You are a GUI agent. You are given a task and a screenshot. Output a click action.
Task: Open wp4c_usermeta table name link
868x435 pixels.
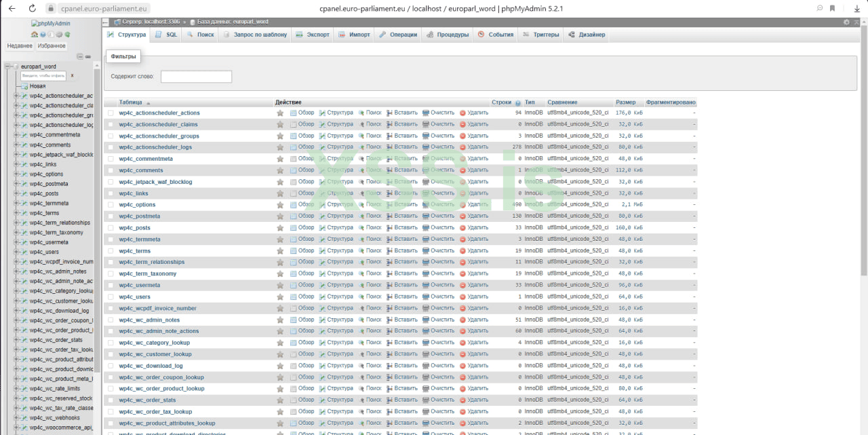139,285
